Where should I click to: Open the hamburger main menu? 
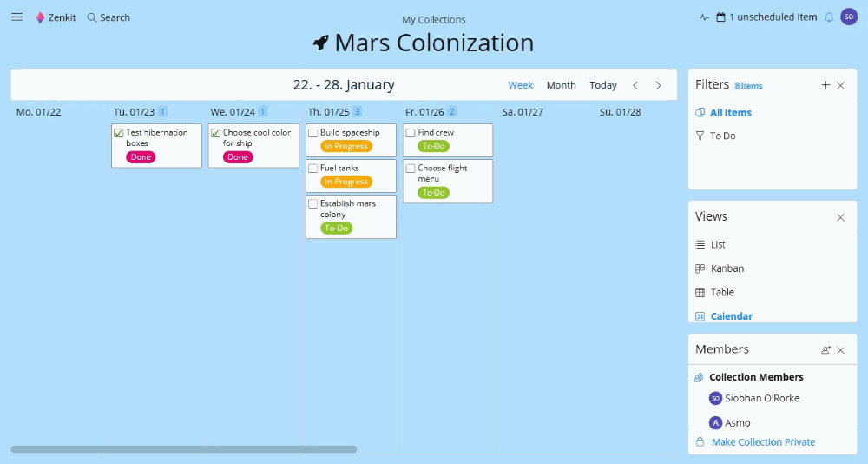[x=17, y=17]
